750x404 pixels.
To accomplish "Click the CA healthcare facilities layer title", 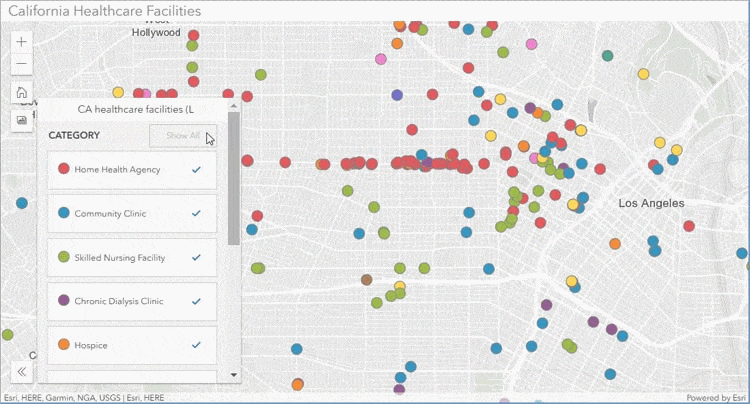I will (x=135, y=109).
